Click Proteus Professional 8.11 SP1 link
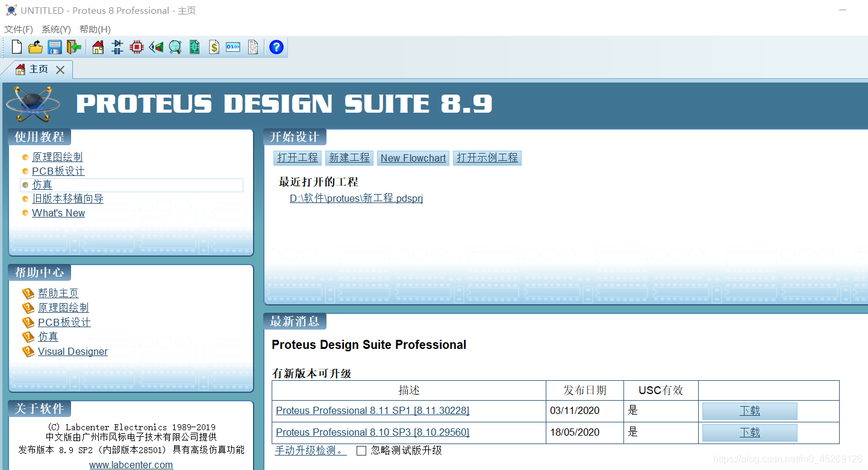 point(372,410)
